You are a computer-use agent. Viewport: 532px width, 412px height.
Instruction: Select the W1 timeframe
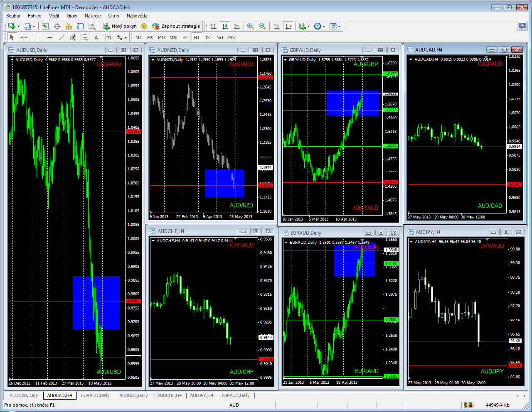(x=220, y=37)
